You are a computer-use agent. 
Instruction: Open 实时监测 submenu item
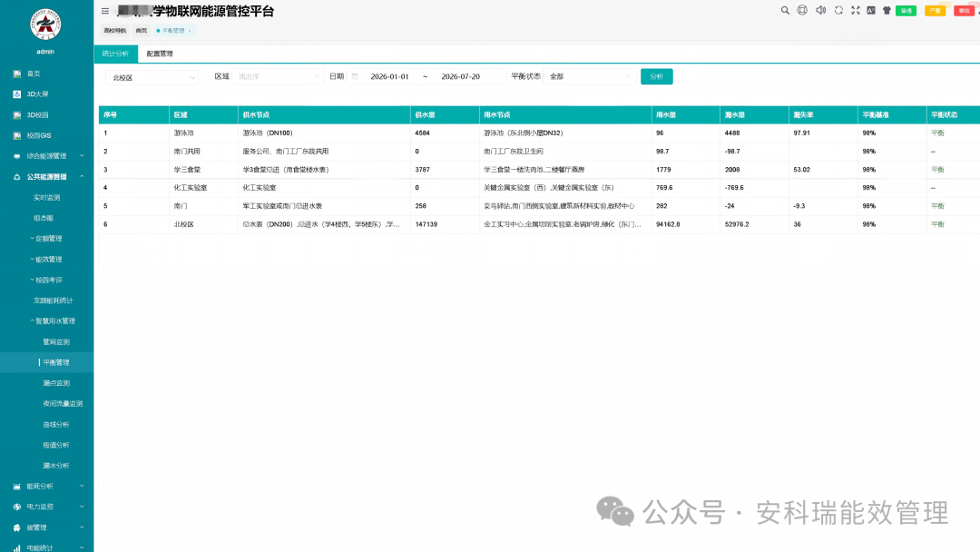pyautogui.click(x=47, y=198)
